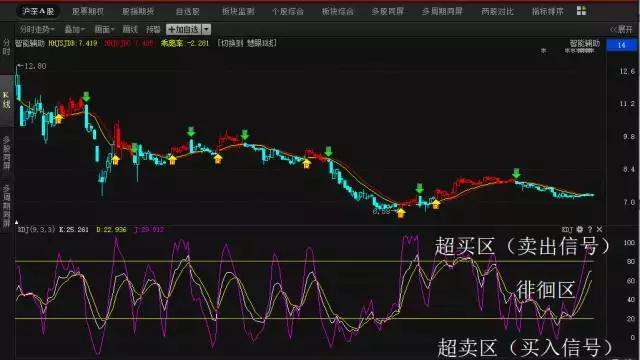Click the K:25.261 value
Image resolution: width=640 pixels, height=360 pixels.
(73, 230)
